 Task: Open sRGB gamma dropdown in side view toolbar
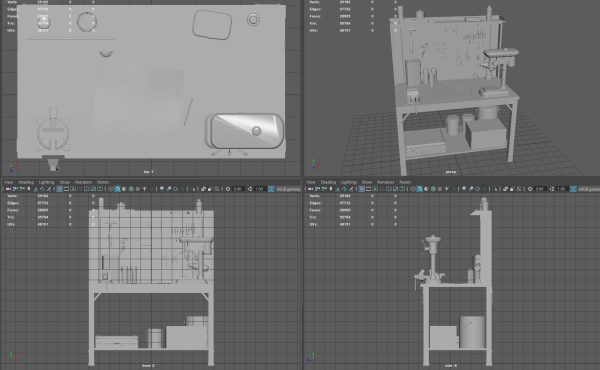[x=589, y=189]
